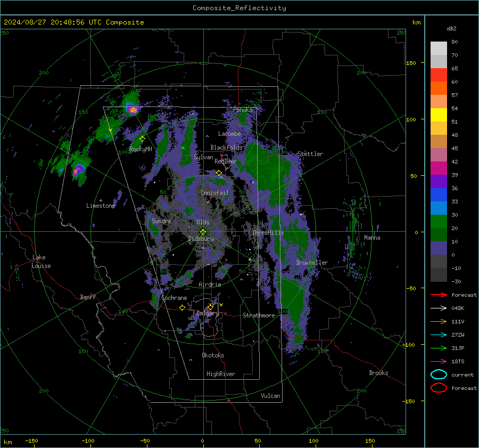
Task: Click the Brooks label
Action: coord(378,373)
